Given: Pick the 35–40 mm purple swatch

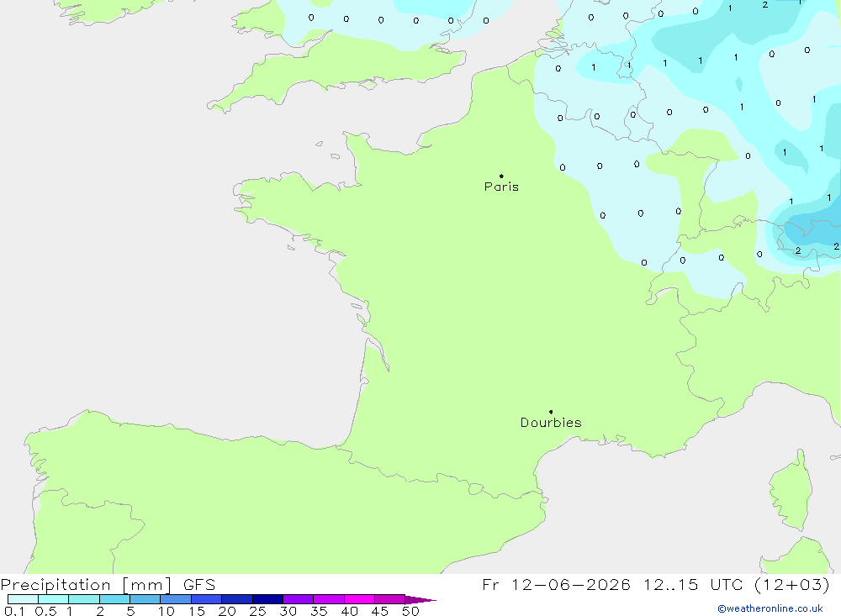Looking at the screenshot, I should (x=329, y=599).
